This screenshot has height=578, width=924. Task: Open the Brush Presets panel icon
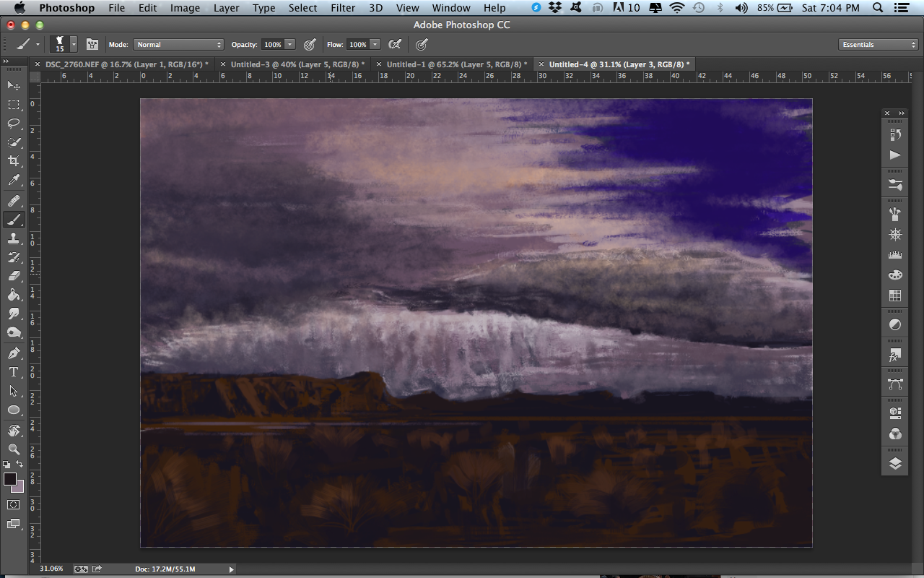[x=895, y=185]
